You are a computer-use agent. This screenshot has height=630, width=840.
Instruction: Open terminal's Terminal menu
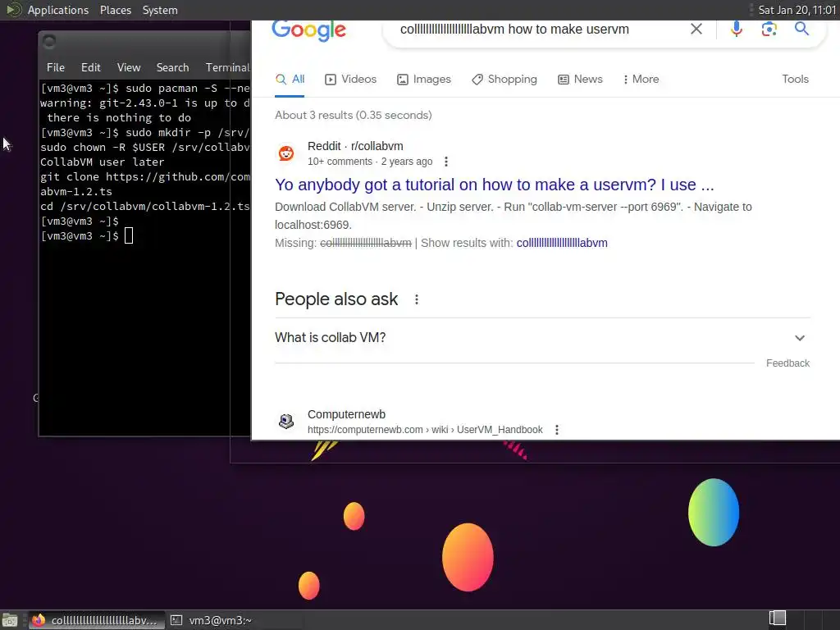click(228, 67)
